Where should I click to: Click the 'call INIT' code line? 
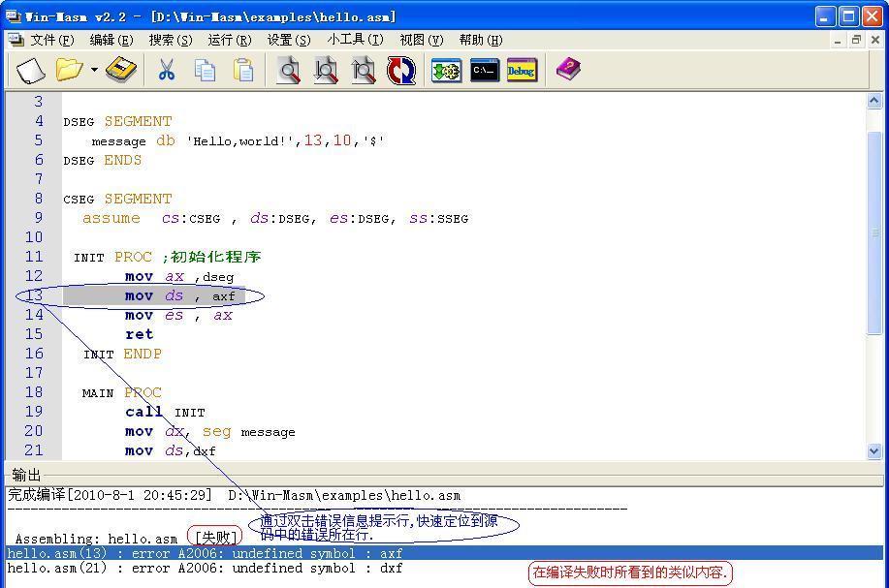coord(165,412)
